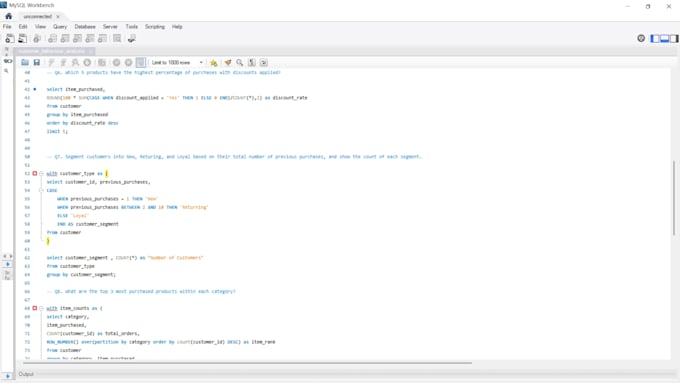Viewport: 680px width, 383px height.
Task: Open the Query menu
Action: 60,26
